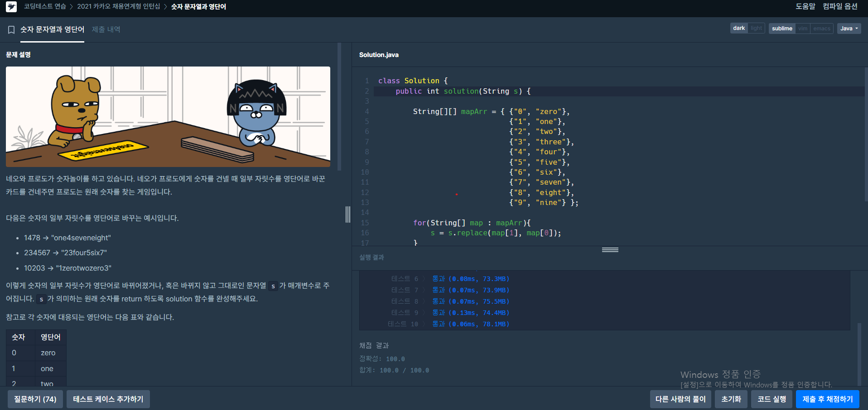Click the 정확성: 100.0 score line
The height and width of the screenshot is (410, 868).
pyautogui.click(x=382, y=359)
